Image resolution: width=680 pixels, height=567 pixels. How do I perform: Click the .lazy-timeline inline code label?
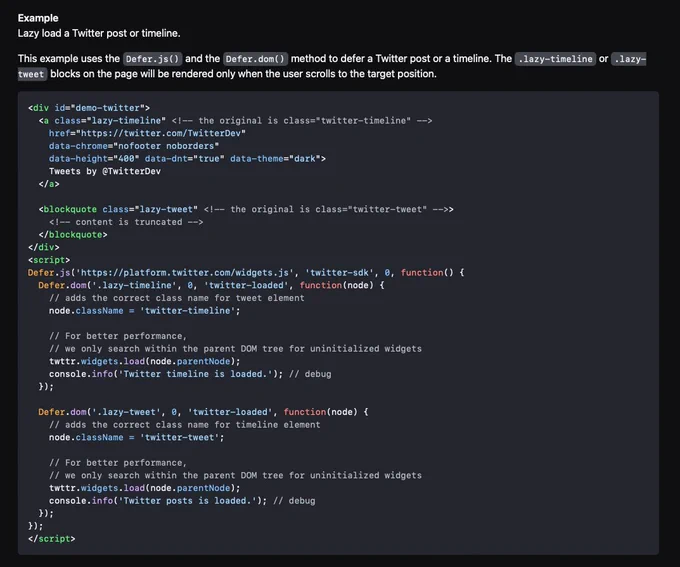click(x=555, y=59)
